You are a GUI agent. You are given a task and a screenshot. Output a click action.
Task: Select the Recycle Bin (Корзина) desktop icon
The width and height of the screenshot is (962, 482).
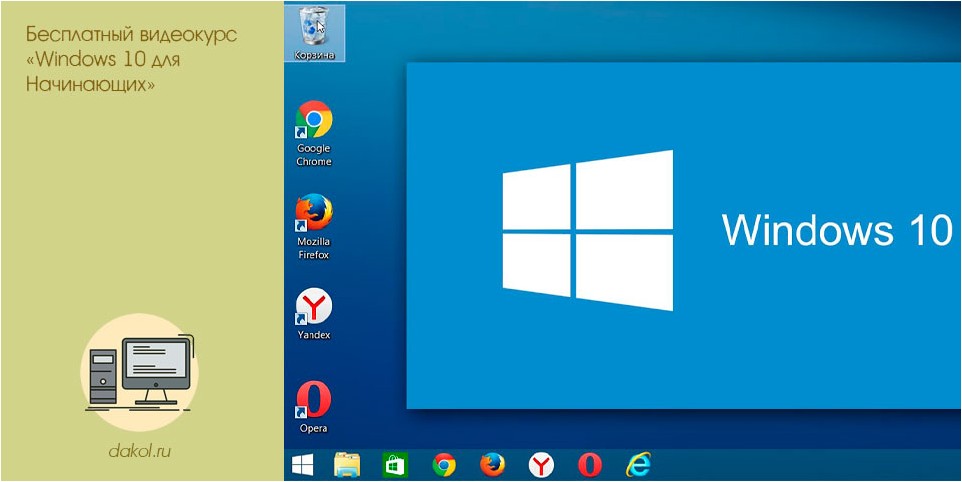[x=315, y=33]
